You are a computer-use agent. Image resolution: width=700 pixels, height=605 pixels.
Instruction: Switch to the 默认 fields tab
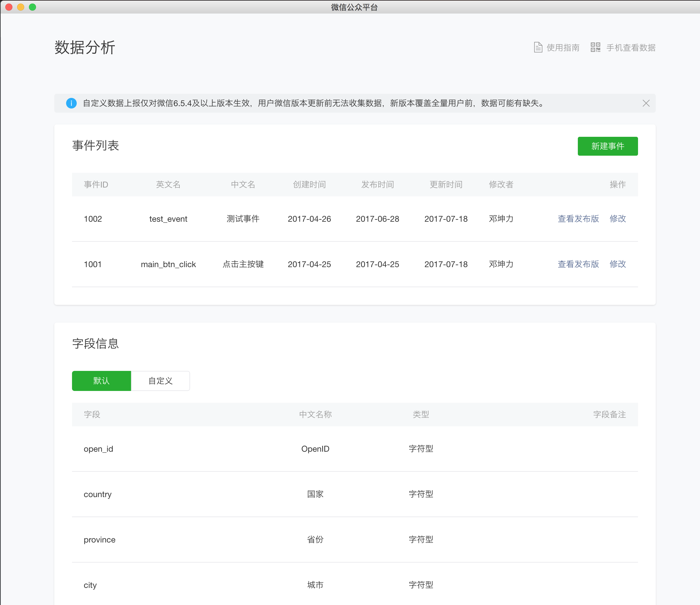[x=101, y=381]
